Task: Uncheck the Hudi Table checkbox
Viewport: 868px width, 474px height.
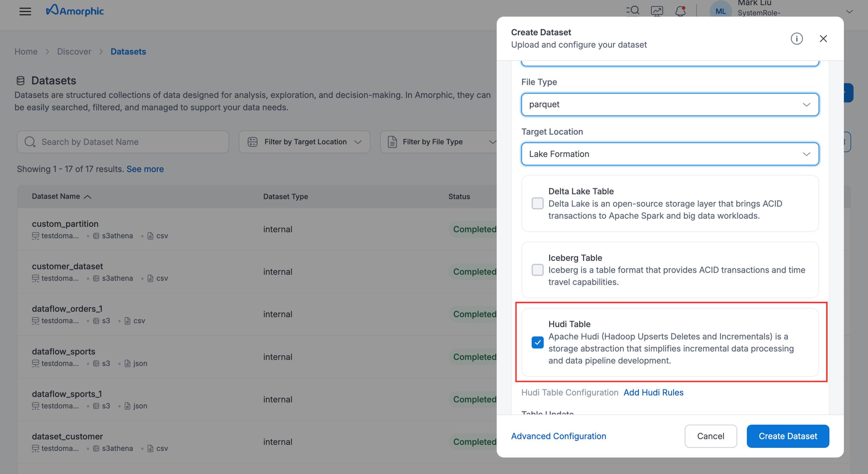Action: pyautogui.click(x=538, y=342)
